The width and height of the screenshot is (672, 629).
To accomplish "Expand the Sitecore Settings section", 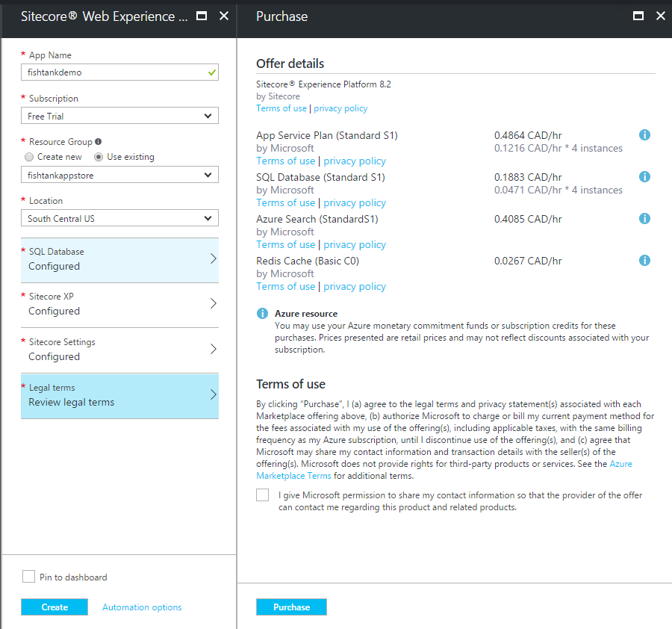I will tap(119, 350).
